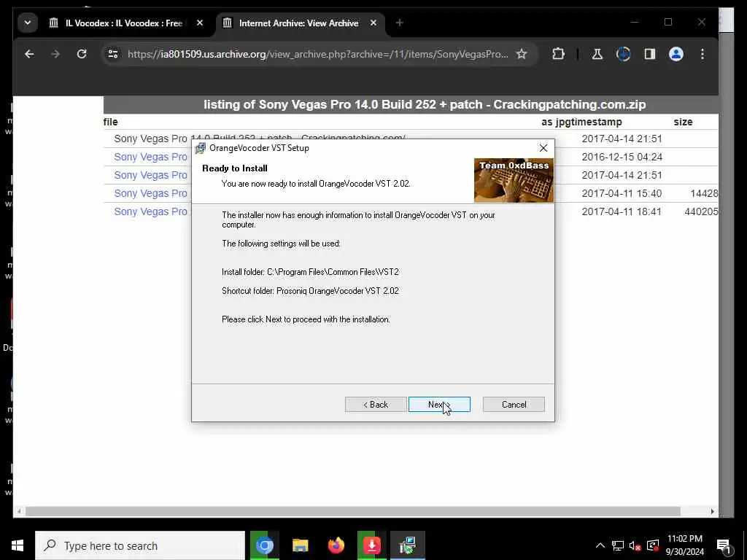Open the clock showing 11:02 PM
The image size is (747, 560).
pyautogui.click(x=684, y=545)
